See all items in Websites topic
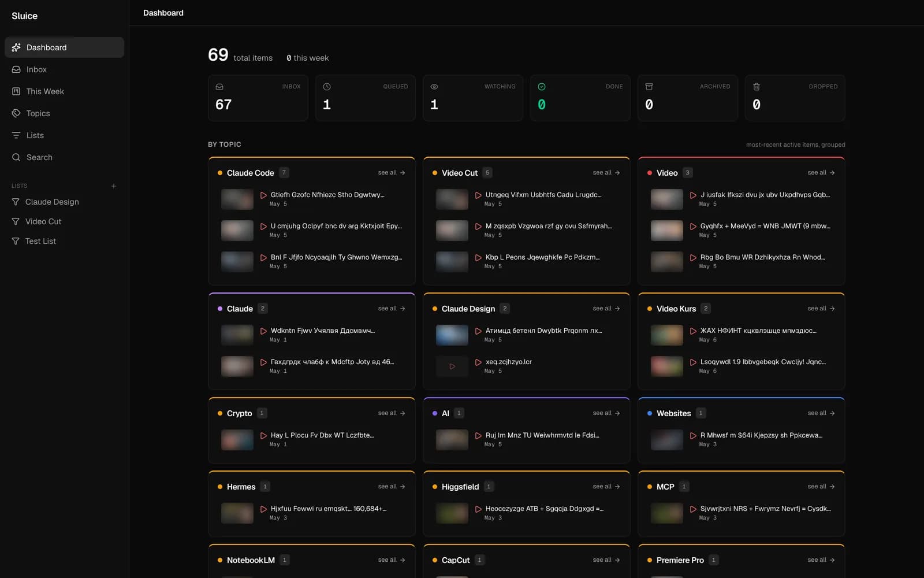924x578 pixels. (x=821, y=413)
